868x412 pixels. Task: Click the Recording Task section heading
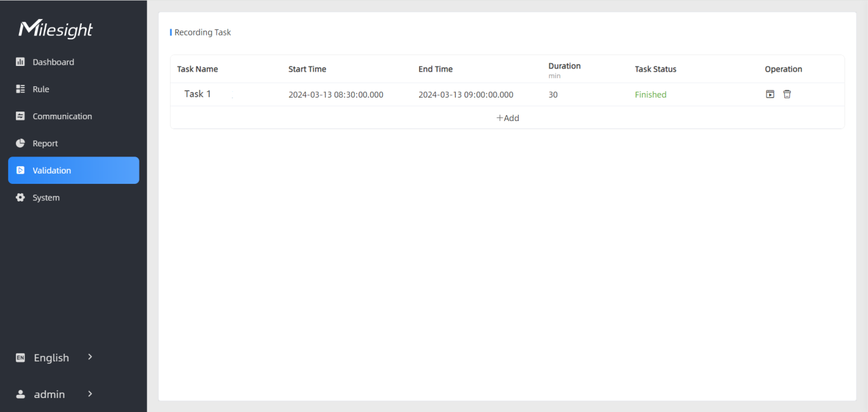[x=202, y=32]
